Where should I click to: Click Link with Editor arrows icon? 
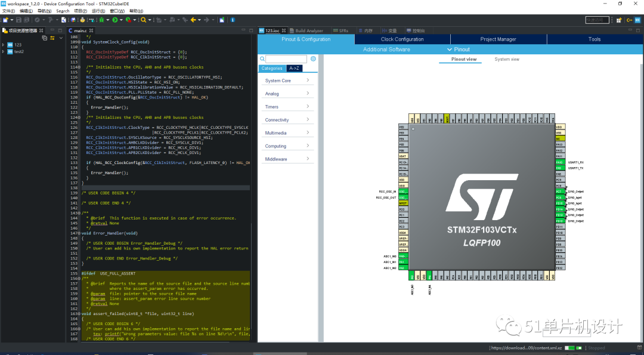click(52, 38)
